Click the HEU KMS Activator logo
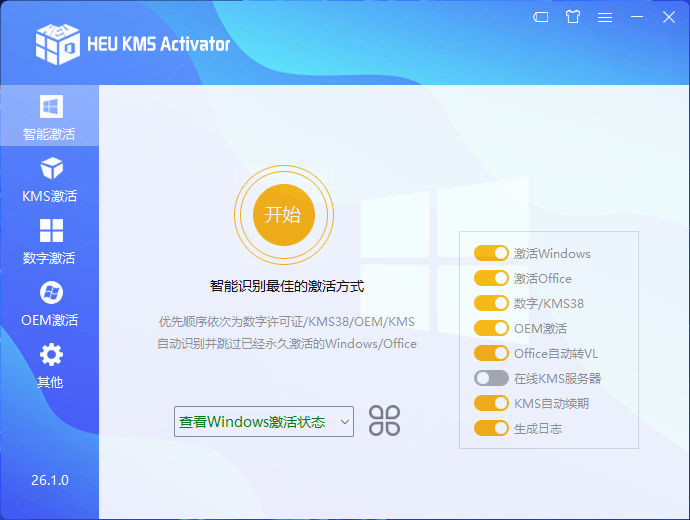690x520 pixels. (x=58, y=42)
